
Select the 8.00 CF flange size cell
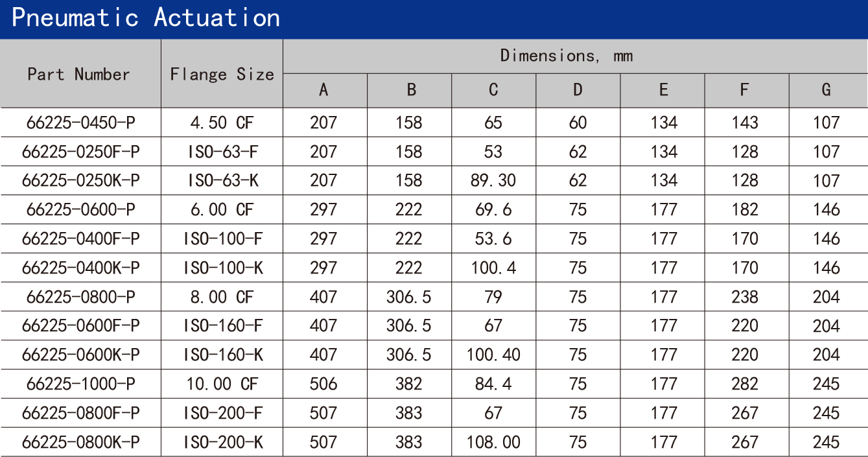(222, 297)
